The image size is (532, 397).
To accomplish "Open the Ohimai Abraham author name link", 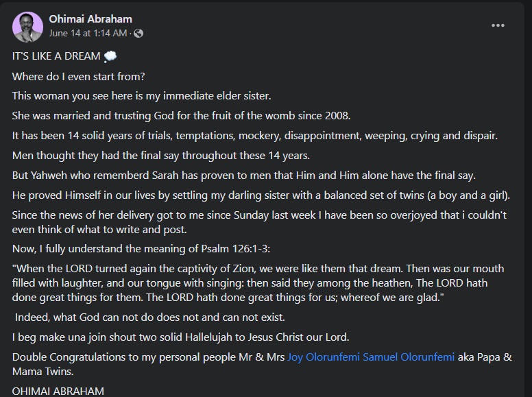I will click(x=90, y=19).
